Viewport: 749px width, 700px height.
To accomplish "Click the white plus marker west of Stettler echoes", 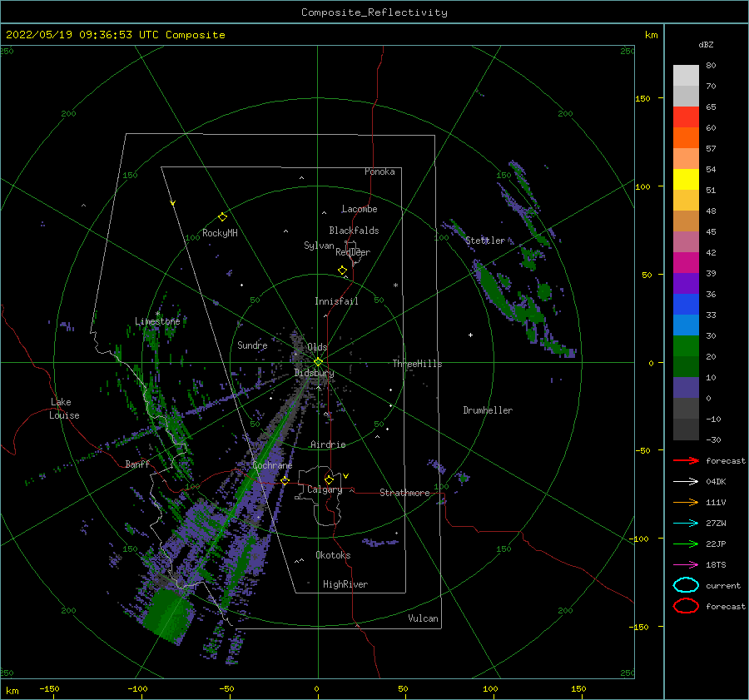I will point(470,335).
